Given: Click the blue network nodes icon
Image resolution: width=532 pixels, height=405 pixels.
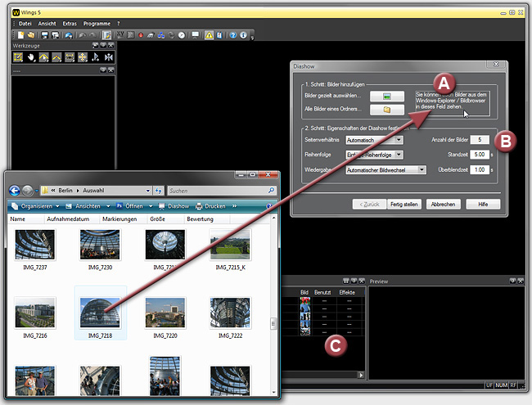Looking at the screenshot, I should tap(161, 35).
